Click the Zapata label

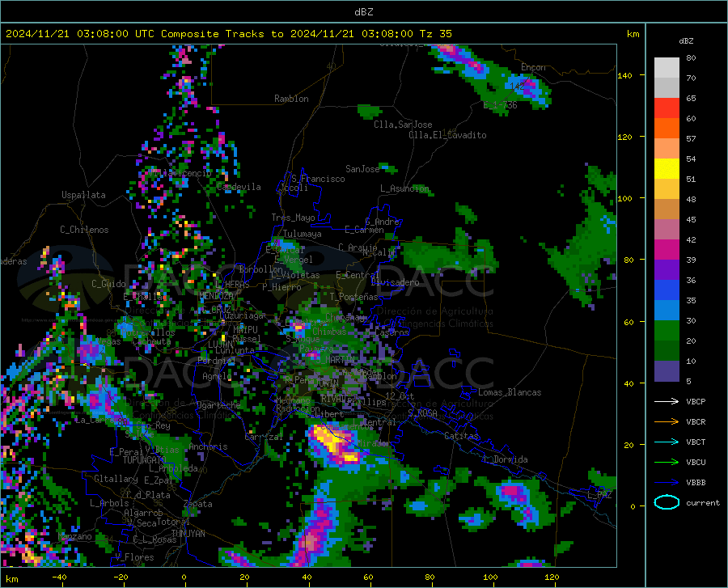coord(198,504)
